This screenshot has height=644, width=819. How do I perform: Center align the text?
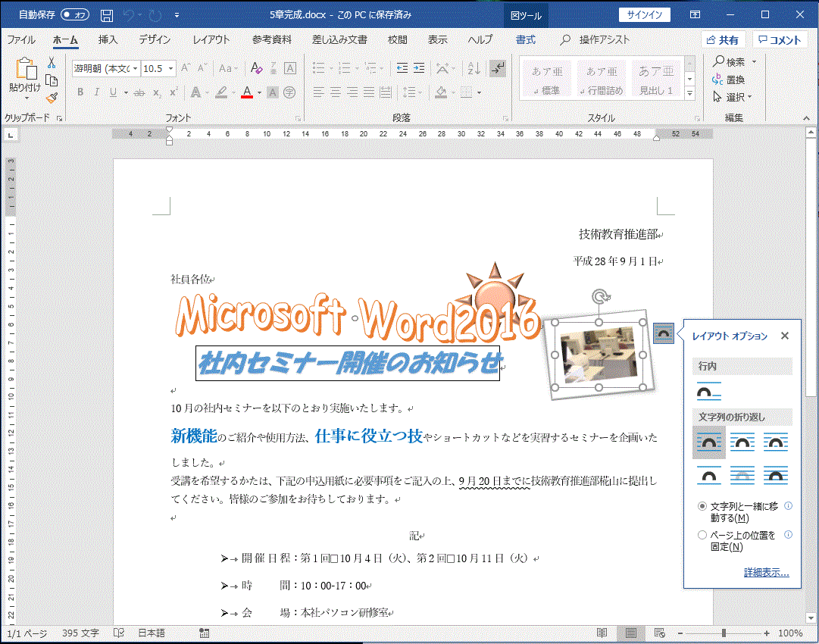coord(336,92)
